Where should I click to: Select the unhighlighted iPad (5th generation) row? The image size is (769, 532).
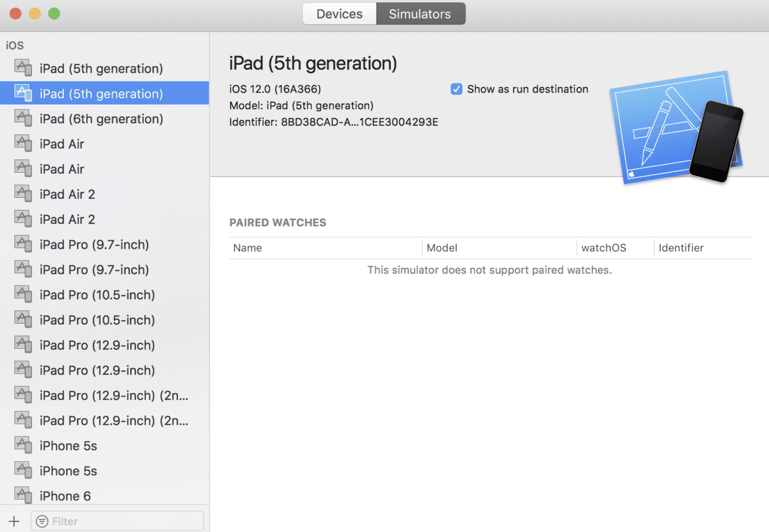[x=104, y=68]
